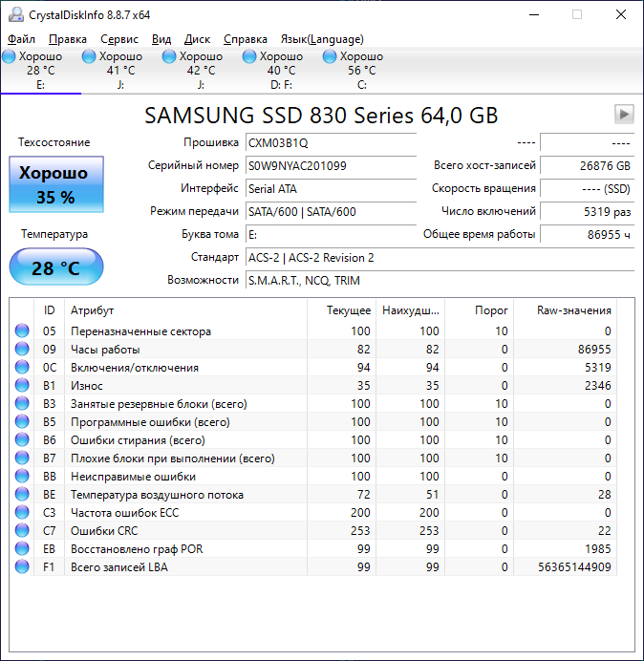Image resolution: width=644 pixels, height=661 pixels.
Task: Click the ID column header
Action: (x=49, y=310)
